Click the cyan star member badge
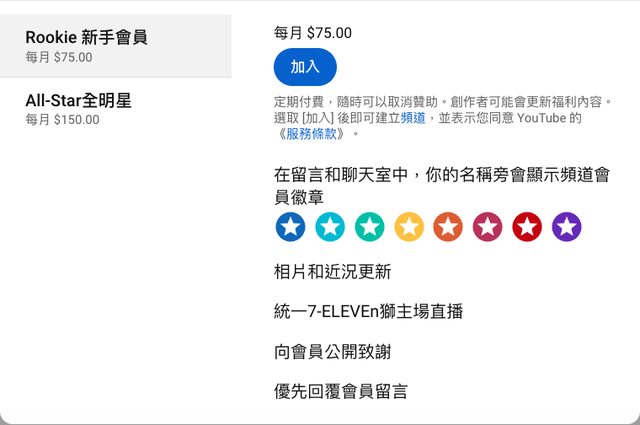The width and height of the screenshot is (640, 425). [330, 227]
